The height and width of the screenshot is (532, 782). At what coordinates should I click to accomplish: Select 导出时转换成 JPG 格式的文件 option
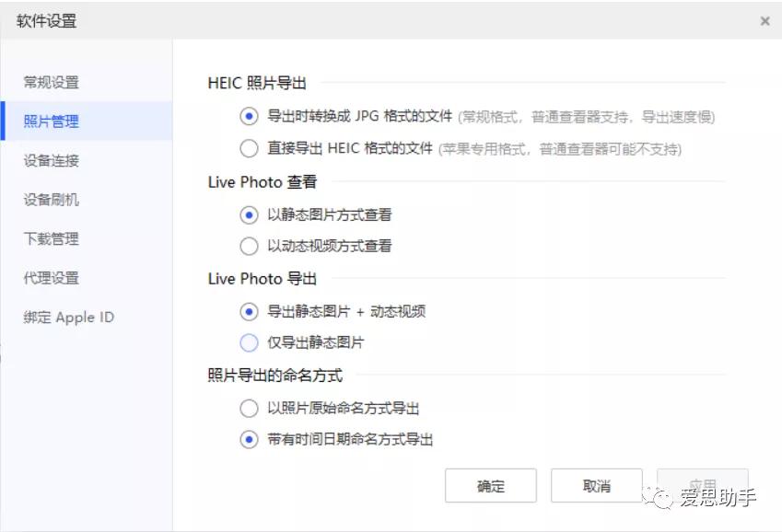[248, 117]
